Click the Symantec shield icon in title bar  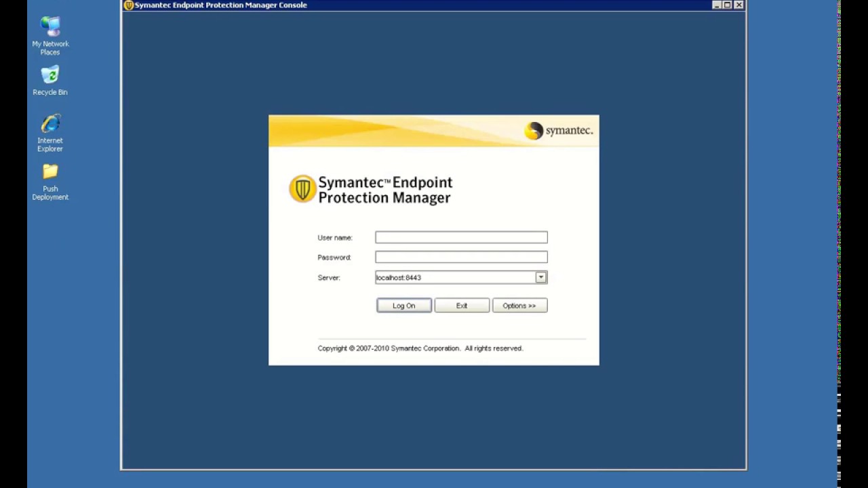click(x=129, y=5)
